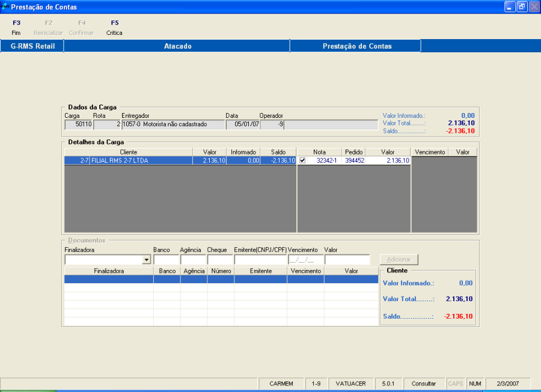This screenshot has height=392, width=541.
Task: Click the F4 Confirmar toolbar button
Action: click(x=81, y=28)
